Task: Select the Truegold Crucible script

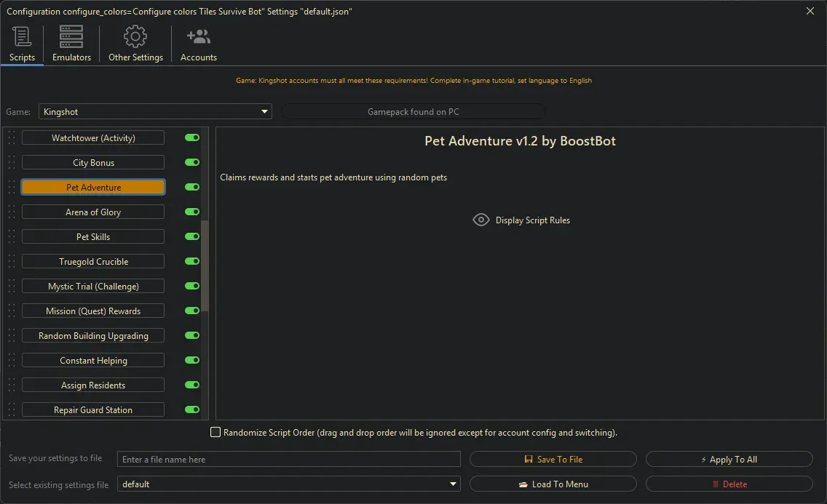Action: (x=93, y=262)
